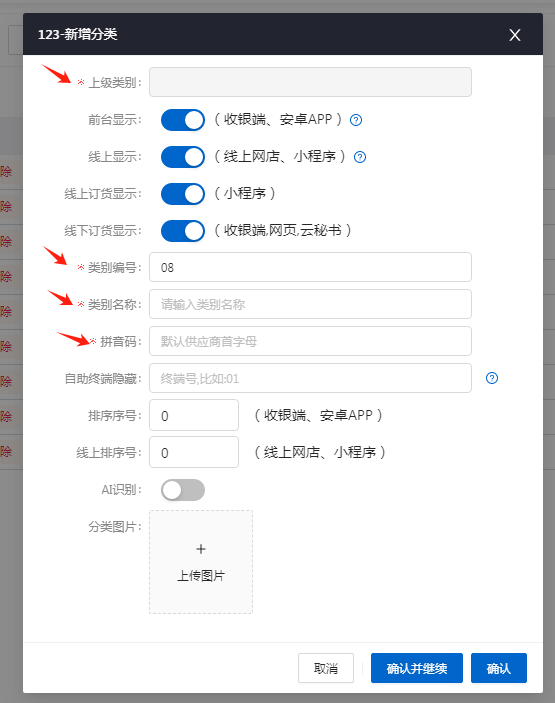The height and width of the screenshot is (703, 555).
Task: Disable 线上订货显示 switch
Action: click(x=183, y=194)
